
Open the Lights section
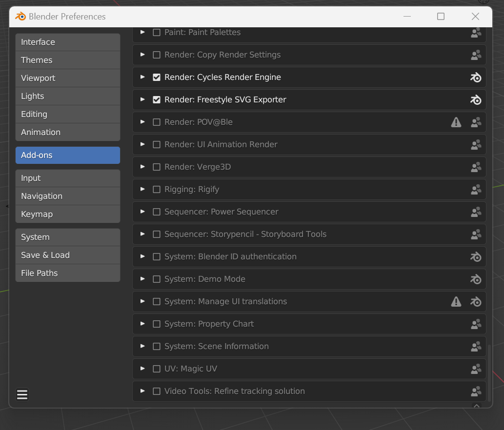68,96
